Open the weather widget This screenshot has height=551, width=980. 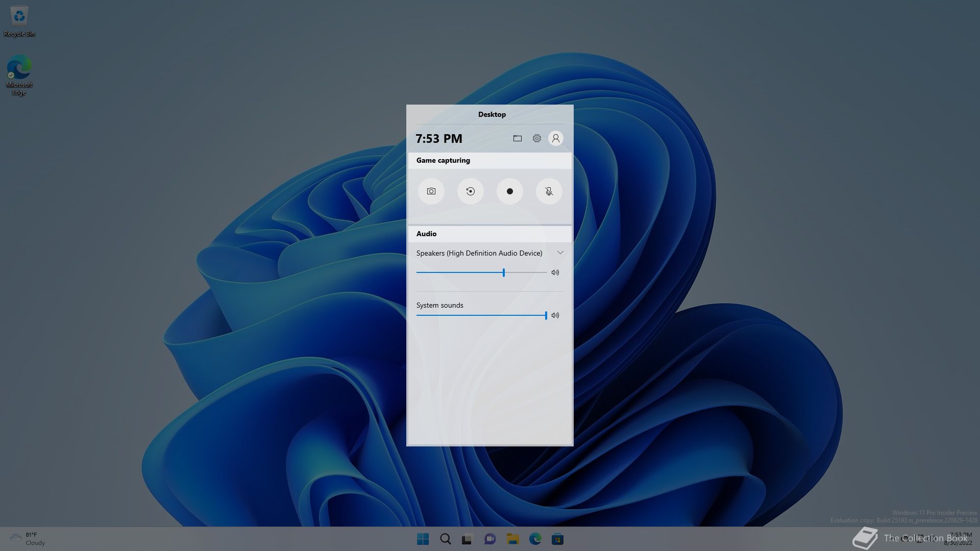click(x=27, y=539)
